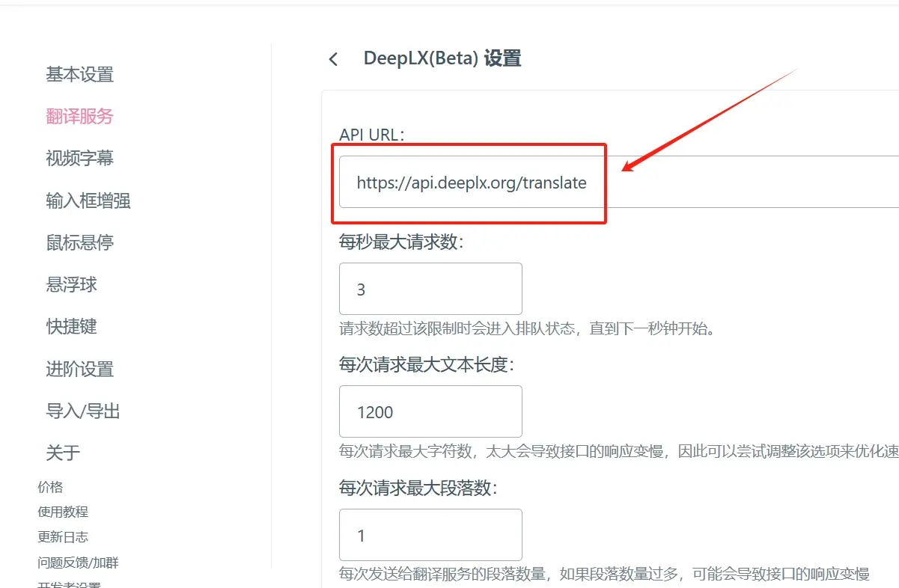Click the hint text starting 请求数超过该限制时

tap(527, 328)
